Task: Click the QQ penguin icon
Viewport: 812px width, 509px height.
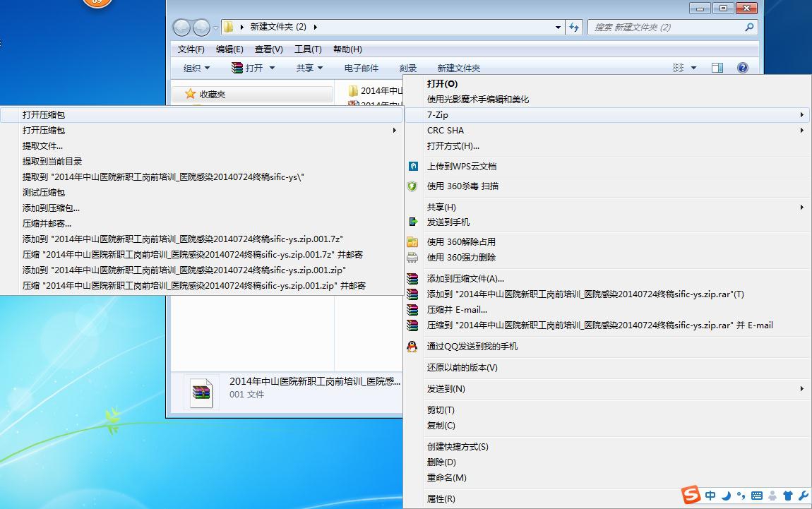Action: tap(413, 347)
